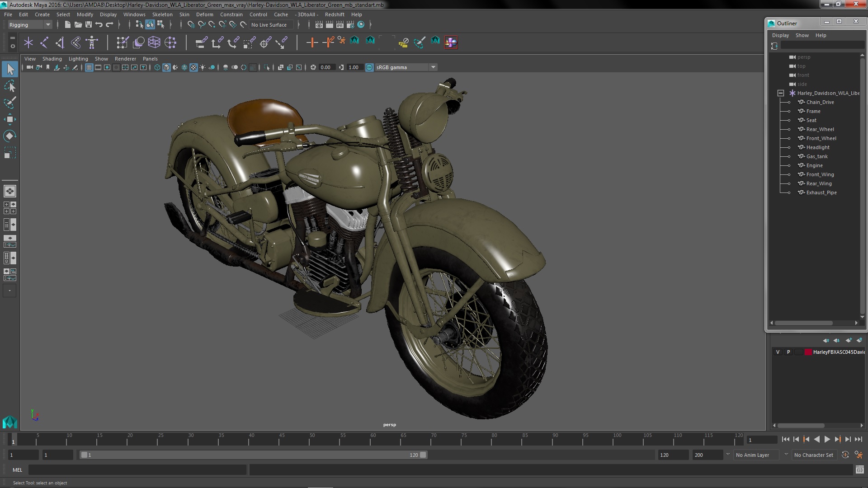Open the sRGB gamma view transform dropdown
The height and width of the screenshot is (488, 868).
(x=433, y=67)
